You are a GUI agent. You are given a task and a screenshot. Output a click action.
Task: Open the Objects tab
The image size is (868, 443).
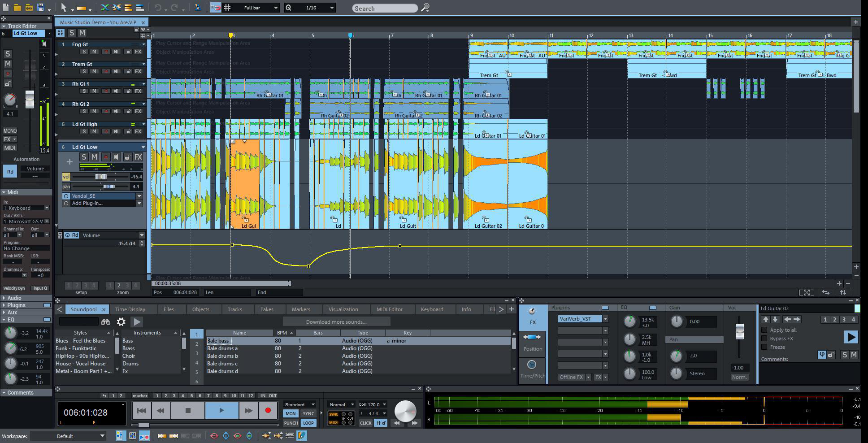200,309
